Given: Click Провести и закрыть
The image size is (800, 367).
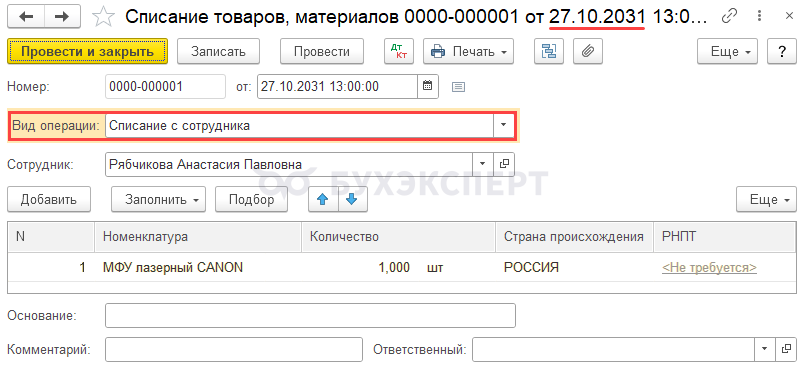Looking at the screenshot, I should pyautogui.click(x=87, y=51).
